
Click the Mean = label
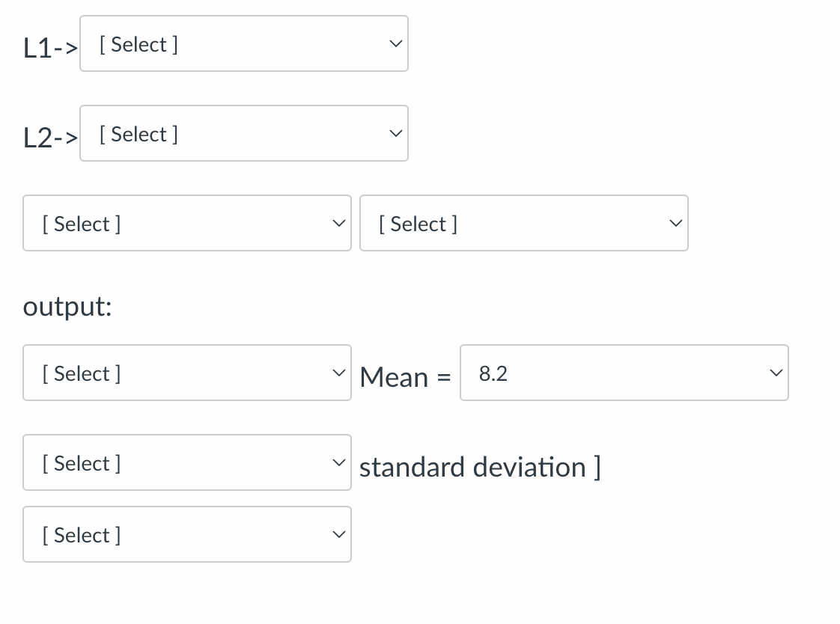(405, 377)
